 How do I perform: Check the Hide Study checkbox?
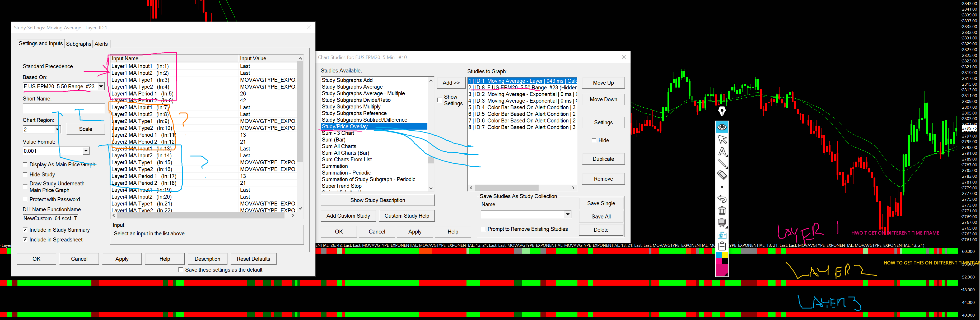tap(25, 175)
